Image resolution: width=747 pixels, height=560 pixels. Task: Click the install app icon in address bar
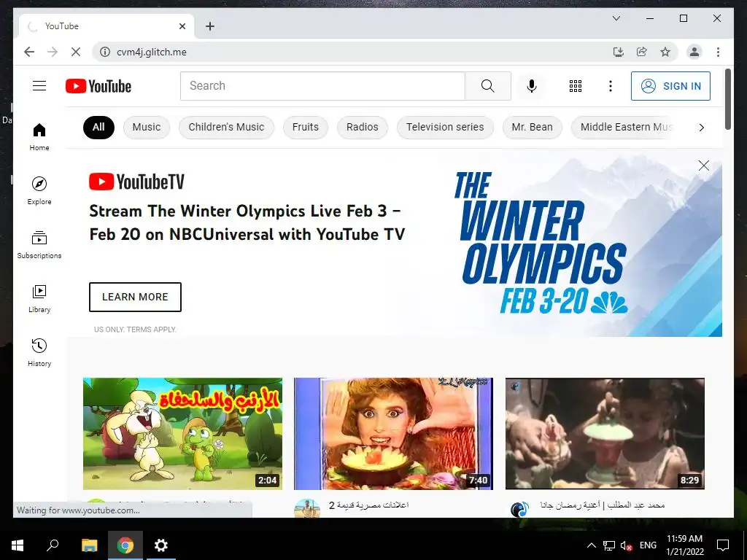click(619, 52)
